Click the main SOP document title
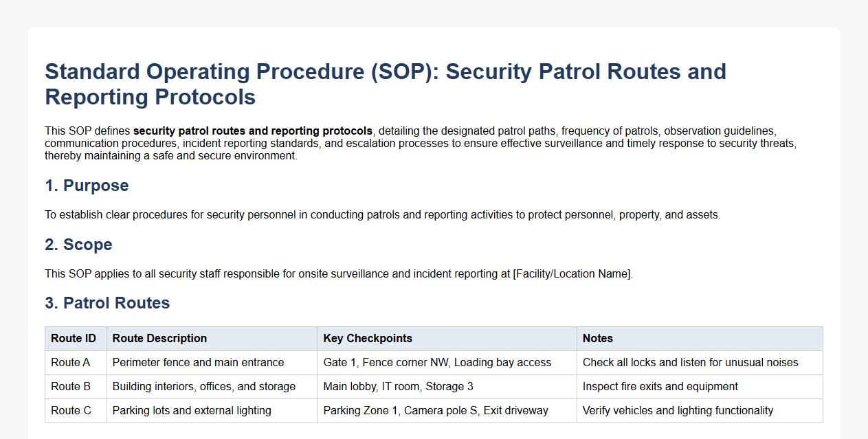 pyautogui.click(x=385, y=84)
